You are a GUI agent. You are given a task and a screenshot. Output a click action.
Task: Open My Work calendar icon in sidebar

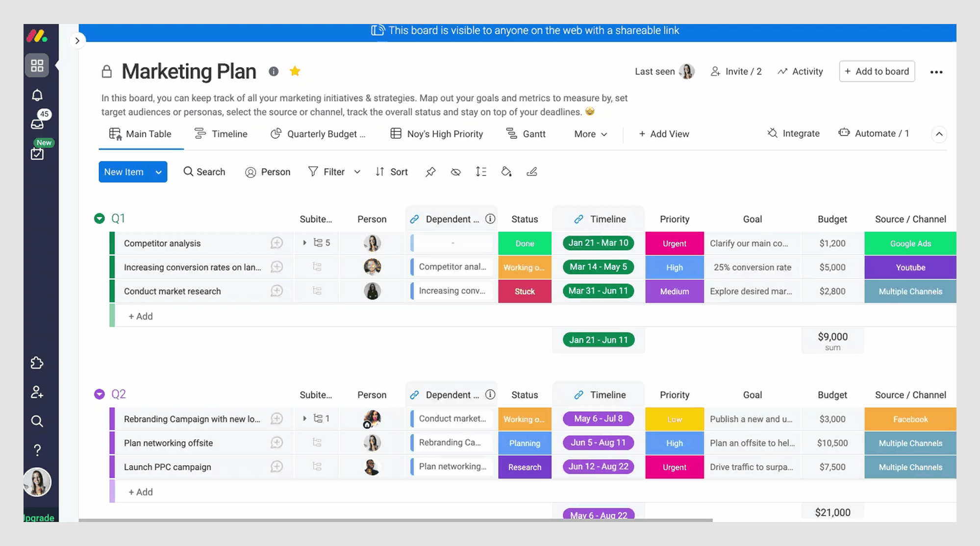tap(37, 153)
